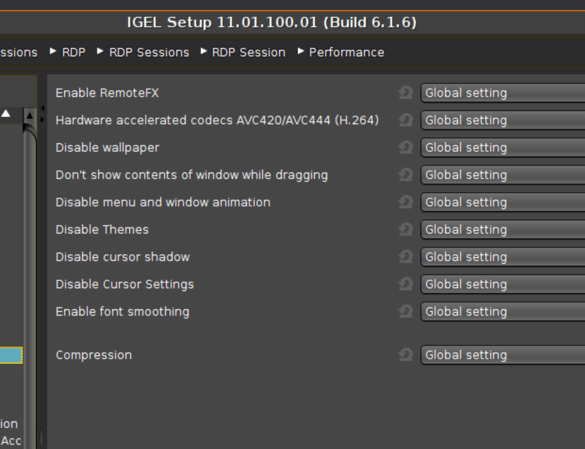Navigate to RDP breadcrumb item
585x449 pixels.
tap(73, 52)
